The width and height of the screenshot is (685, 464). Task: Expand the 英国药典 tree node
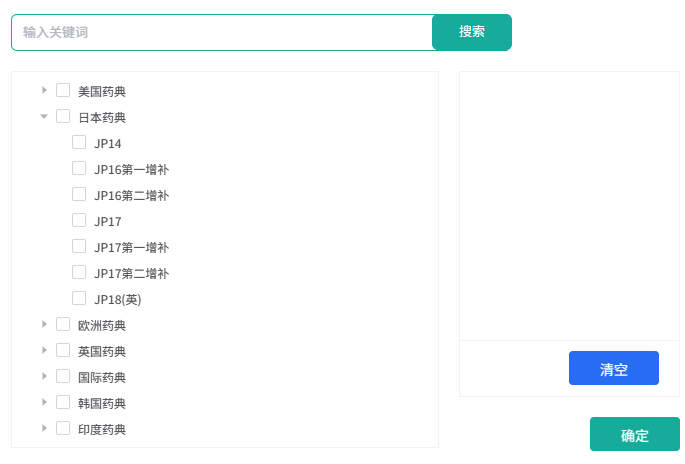(x=45, y=350)
